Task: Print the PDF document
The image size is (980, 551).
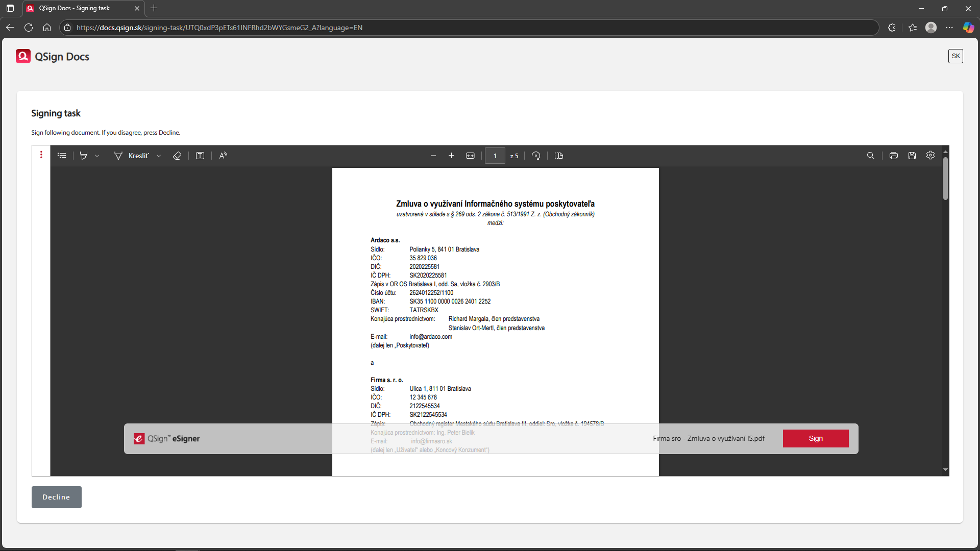Action: (x=894, y=156)
